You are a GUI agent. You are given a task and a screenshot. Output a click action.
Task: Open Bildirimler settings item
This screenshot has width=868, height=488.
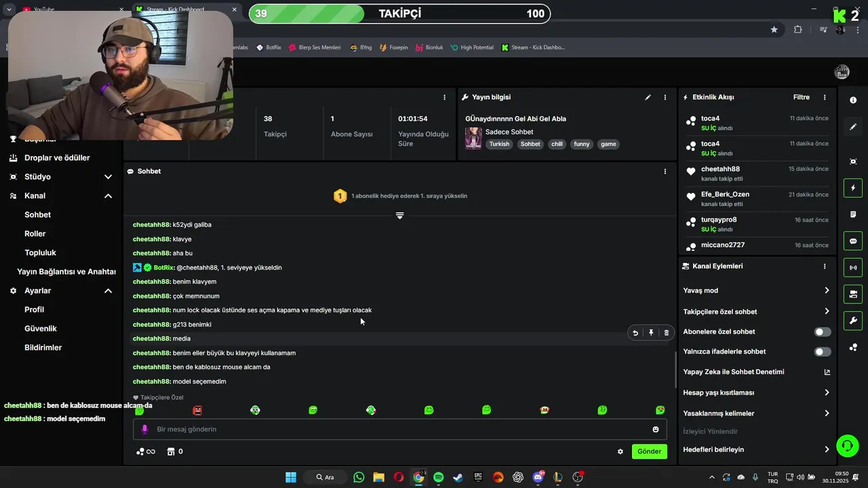coord(43,348)
